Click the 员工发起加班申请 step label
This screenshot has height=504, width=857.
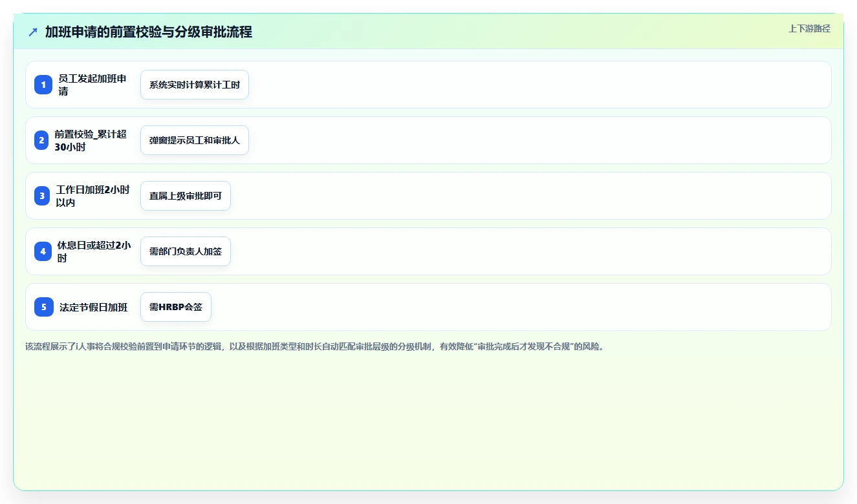(92, 85)
